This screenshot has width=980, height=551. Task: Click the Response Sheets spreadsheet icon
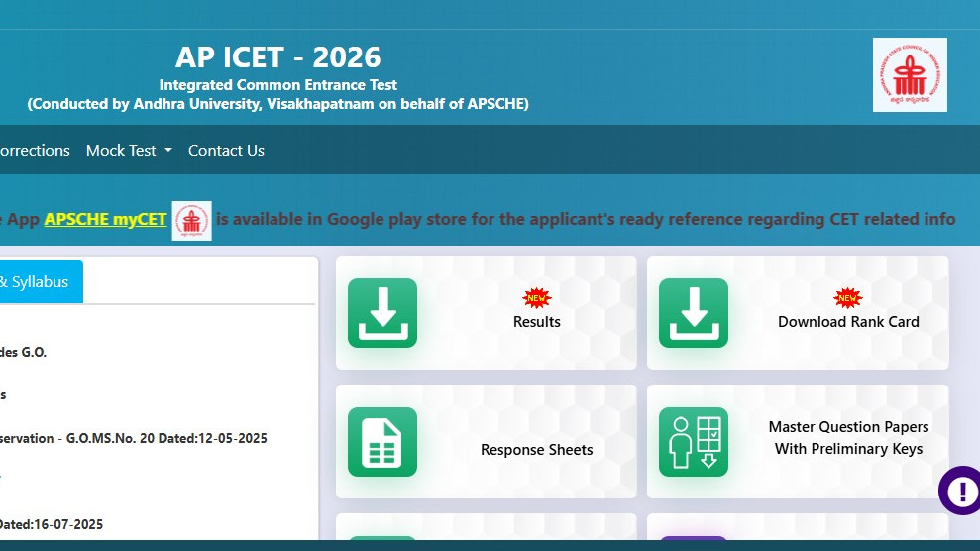pyautogui.click(x=382, y=442)
